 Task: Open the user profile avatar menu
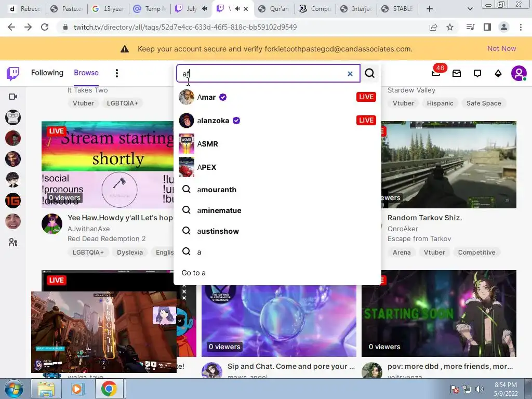519,73
